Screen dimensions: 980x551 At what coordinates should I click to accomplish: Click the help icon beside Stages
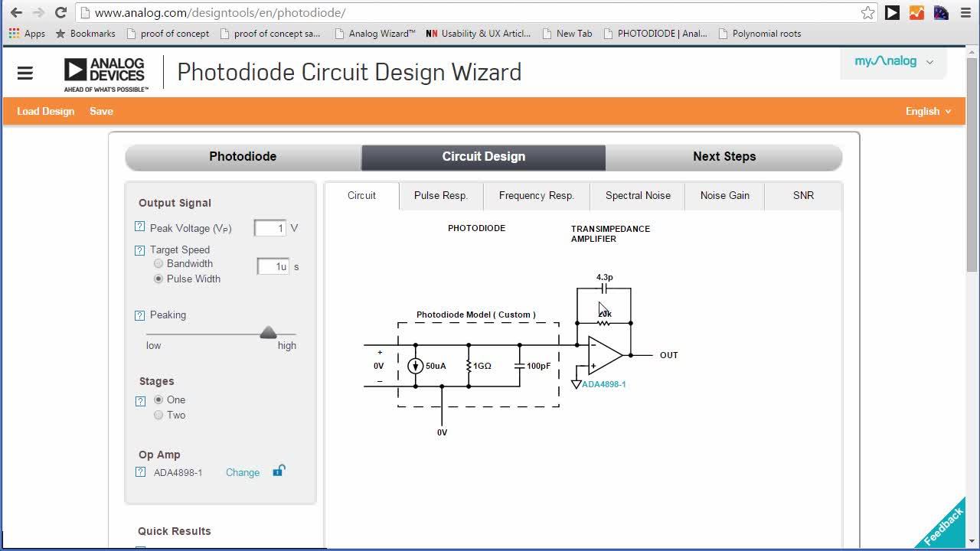(139, 400)
